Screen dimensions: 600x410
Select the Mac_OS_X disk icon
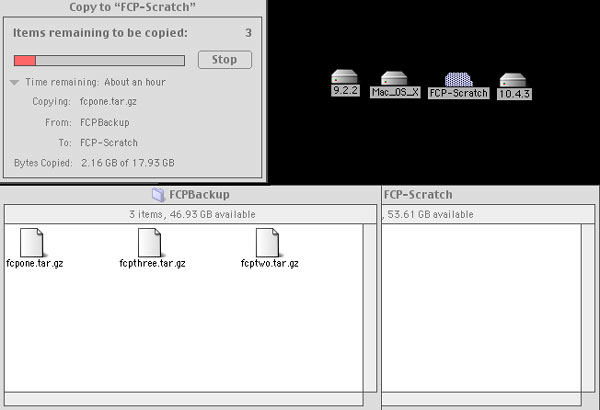[x=394, y=78]
